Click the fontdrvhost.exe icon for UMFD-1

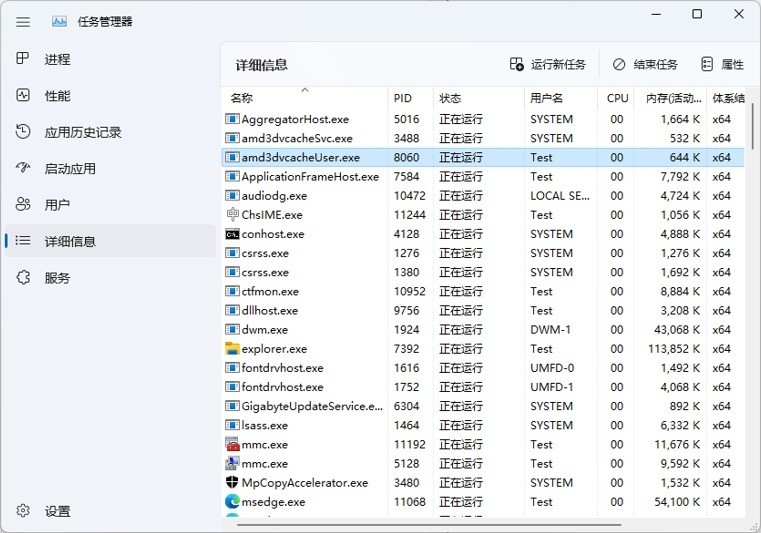pos(232,387)
